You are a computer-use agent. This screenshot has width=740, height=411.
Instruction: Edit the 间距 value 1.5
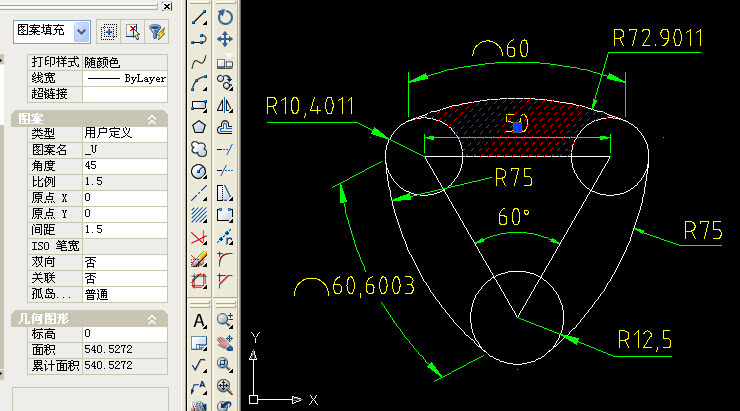tap(125, 230)
